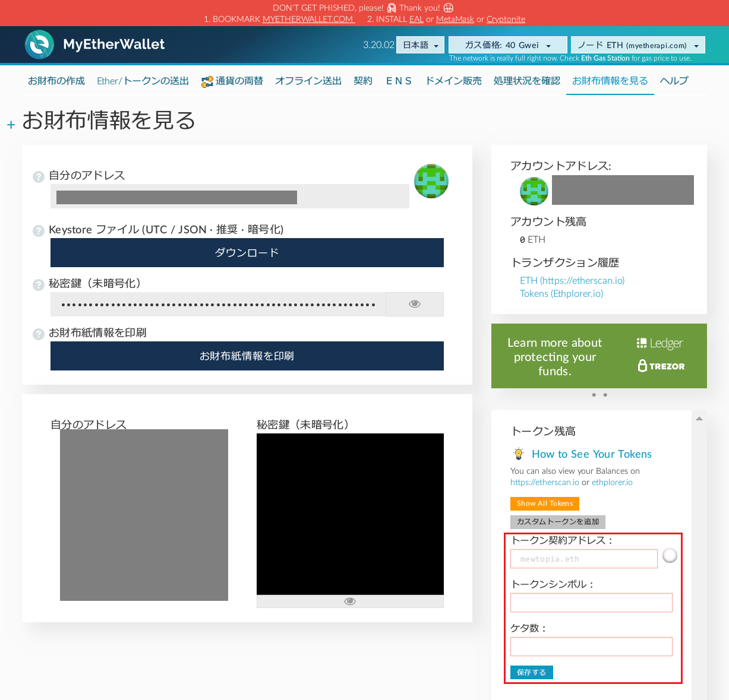Open help icon next to Keystore ファイル
The height and width of the screenshot is (700, 729).
[x=39, y=230]
